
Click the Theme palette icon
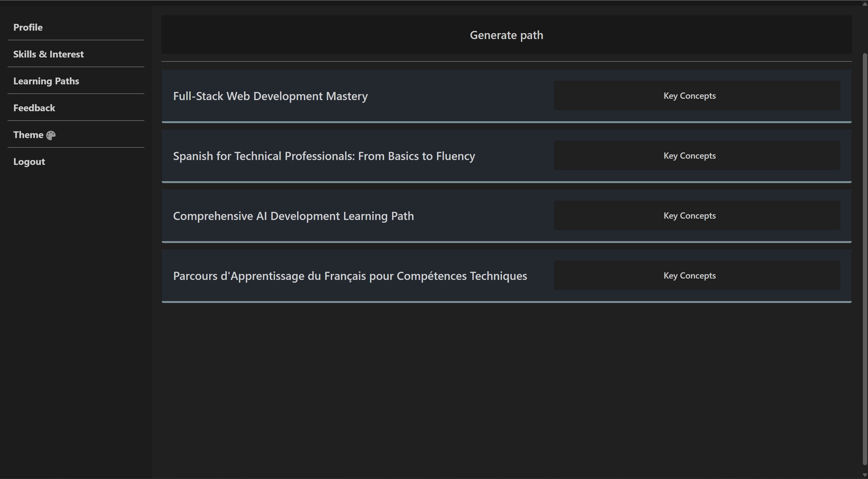[51, 135]
